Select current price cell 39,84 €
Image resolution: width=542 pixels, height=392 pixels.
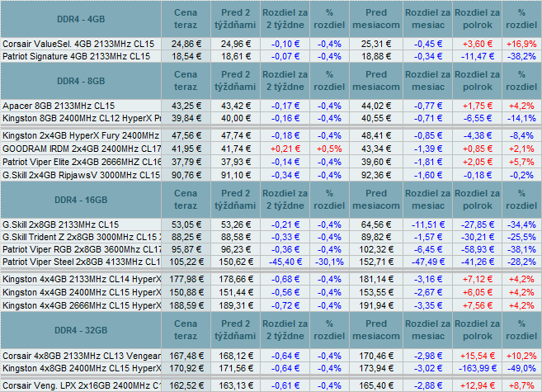tap(186, 118)
